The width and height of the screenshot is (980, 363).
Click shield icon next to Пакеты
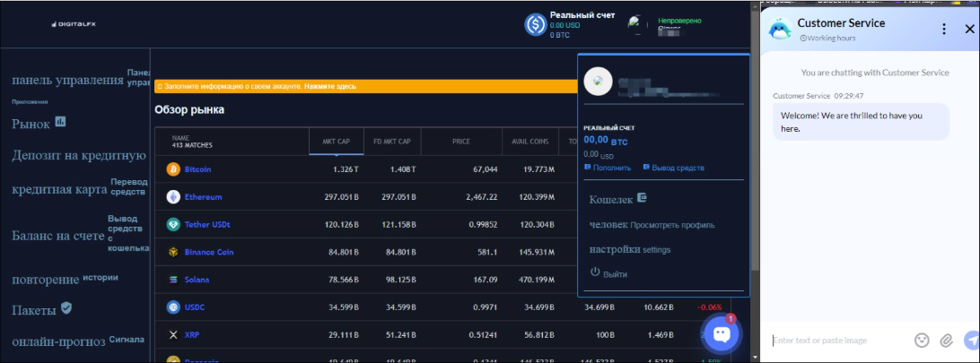[x=66, y=307]
